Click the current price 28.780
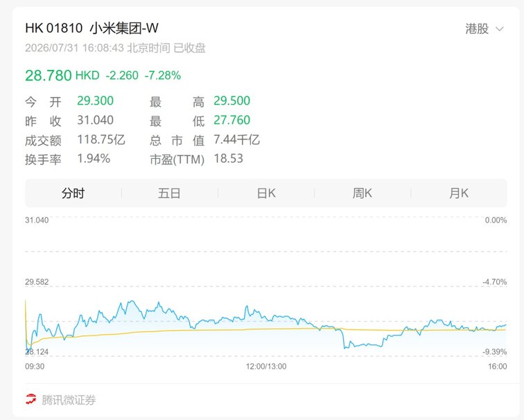Viewport: 524px width, 420px height. point(49,75)
